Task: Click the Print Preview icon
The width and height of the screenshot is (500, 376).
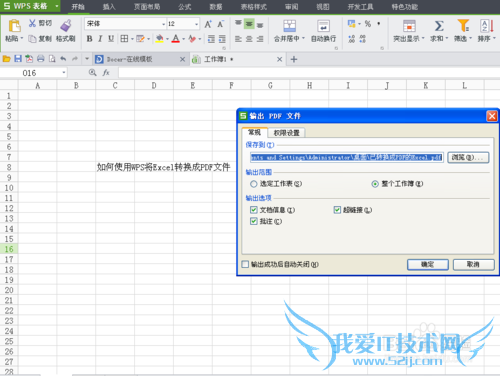Action: point(52,59)
